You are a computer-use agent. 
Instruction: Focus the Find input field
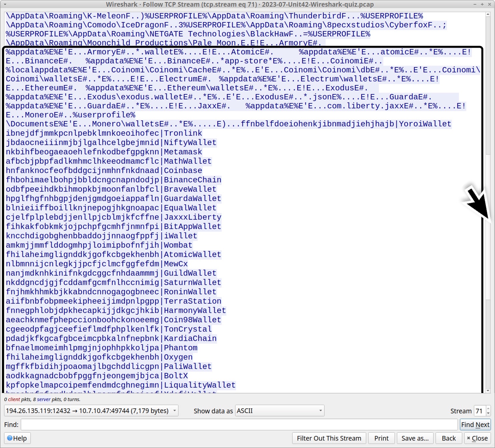233,424
